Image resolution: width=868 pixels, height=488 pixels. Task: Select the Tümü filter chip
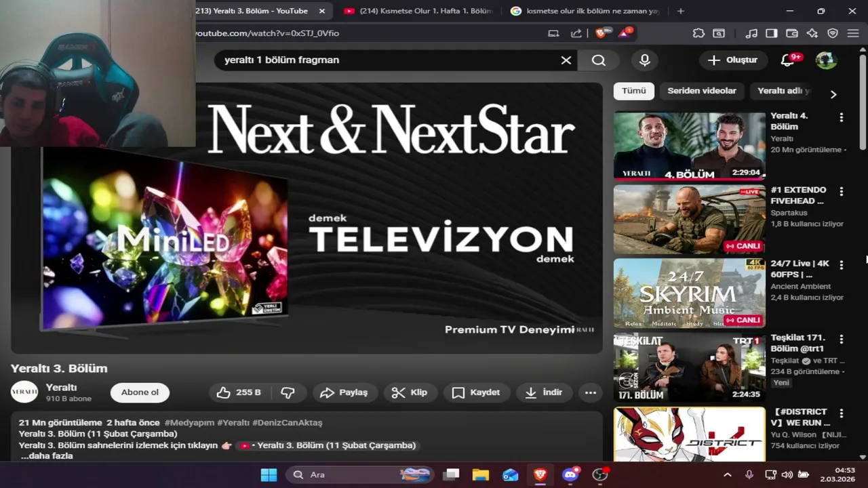[634, 91]
